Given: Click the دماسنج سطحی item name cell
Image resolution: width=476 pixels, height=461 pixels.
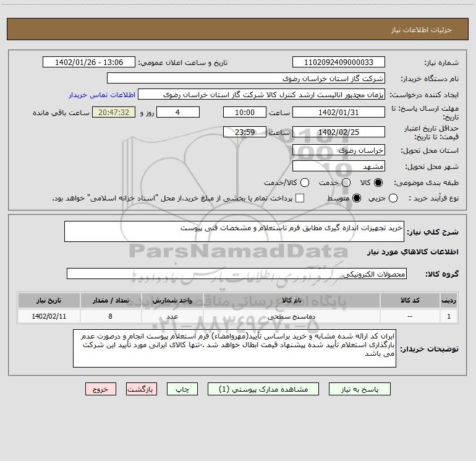Looking at the screenshot, I should pyautogui.click(x=291, y=316).
